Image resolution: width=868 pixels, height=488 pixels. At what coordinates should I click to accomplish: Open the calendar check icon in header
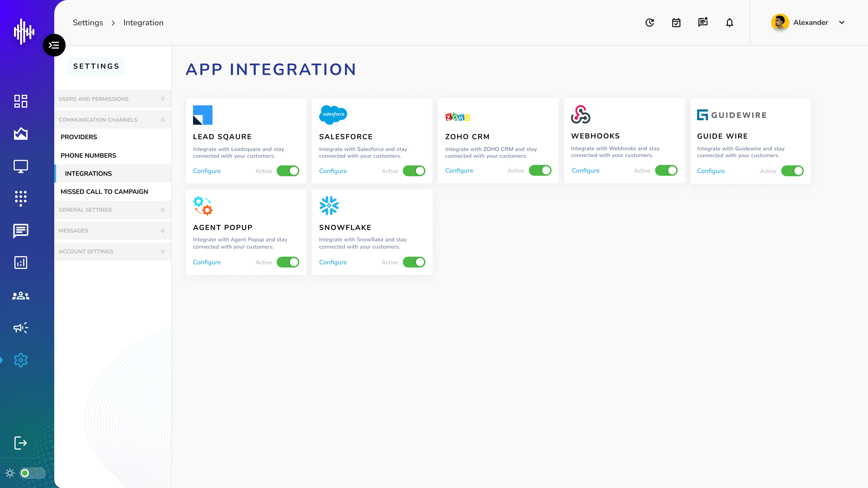point(676,23)
